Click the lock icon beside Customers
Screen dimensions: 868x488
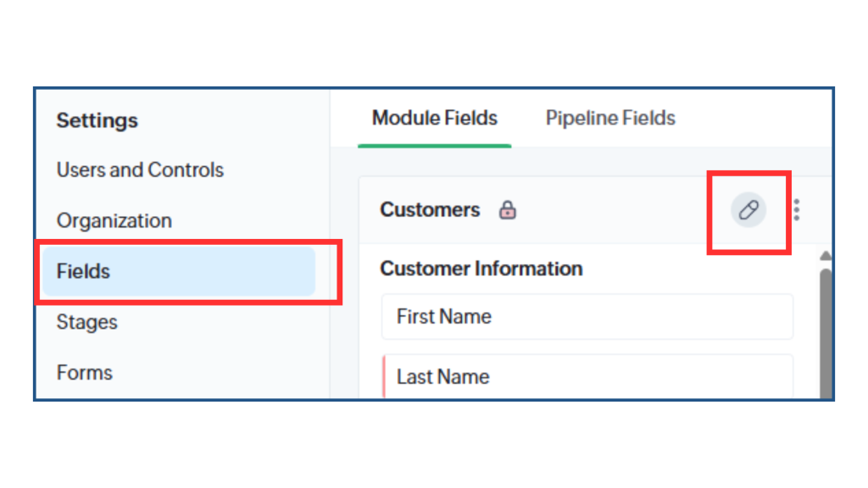(x=507, y=210)
